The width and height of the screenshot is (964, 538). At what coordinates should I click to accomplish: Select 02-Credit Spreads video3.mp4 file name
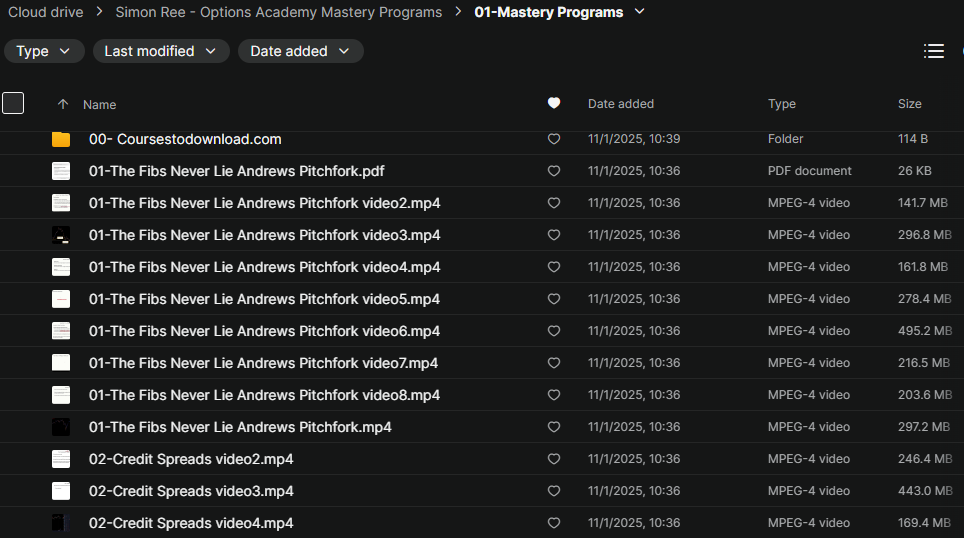click(191, 491)
